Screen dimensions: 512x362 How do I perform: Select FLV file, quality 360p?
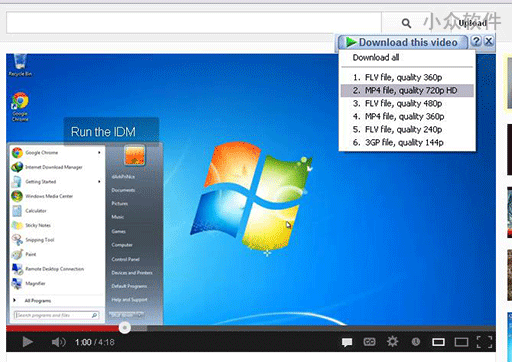click(407, 77)
